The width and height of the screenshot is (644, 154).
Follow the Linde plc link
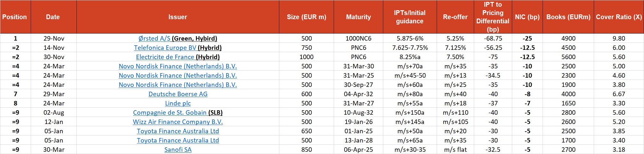coord(178,103)
